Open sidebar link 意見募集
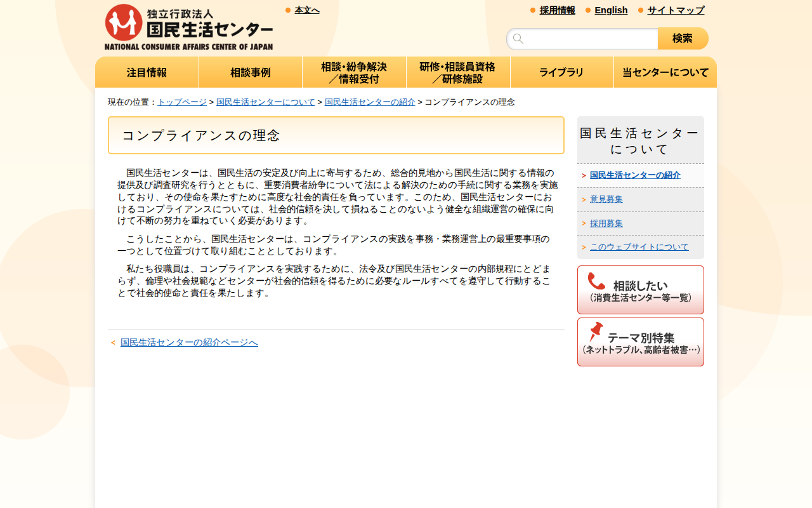 [x=606, y=199]
